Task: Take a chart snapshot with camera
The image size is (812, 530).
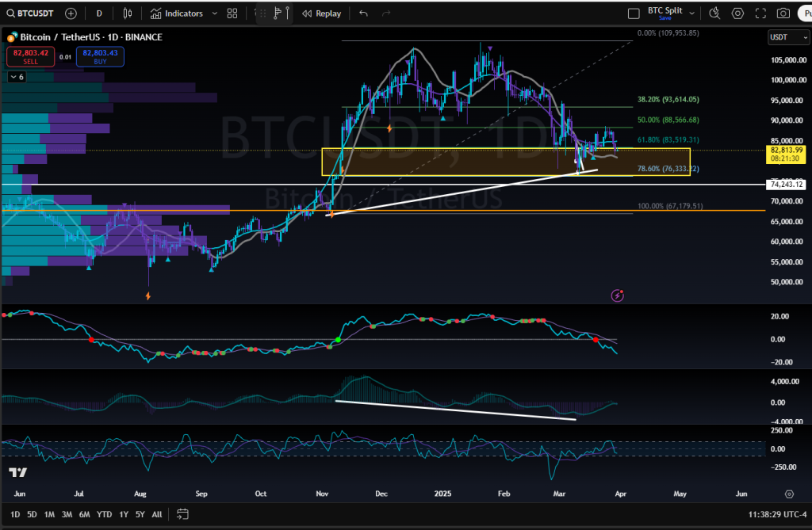Action: pyautogui.click(x=783, y=13)
